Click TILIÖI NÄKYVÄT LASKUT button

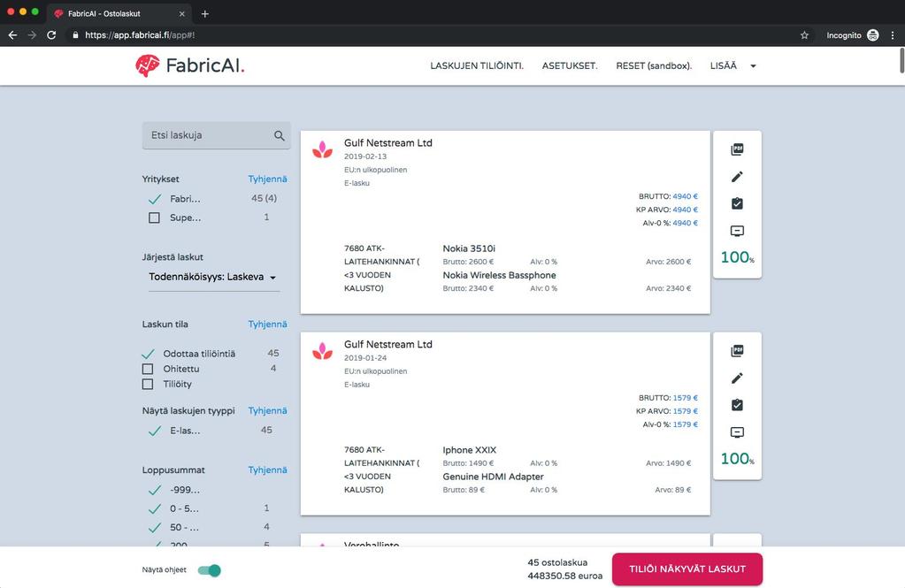click(x=687, y=569)
